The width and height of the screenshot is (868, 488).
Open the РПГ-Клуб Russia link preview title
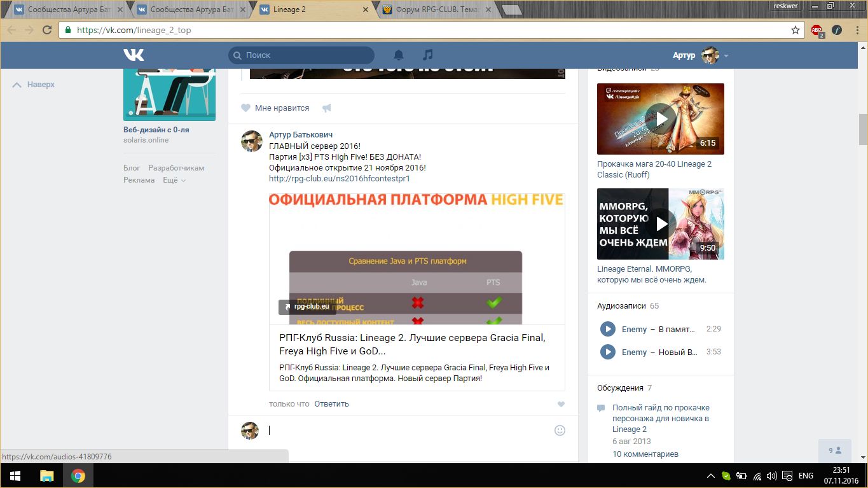pos(412,344)
